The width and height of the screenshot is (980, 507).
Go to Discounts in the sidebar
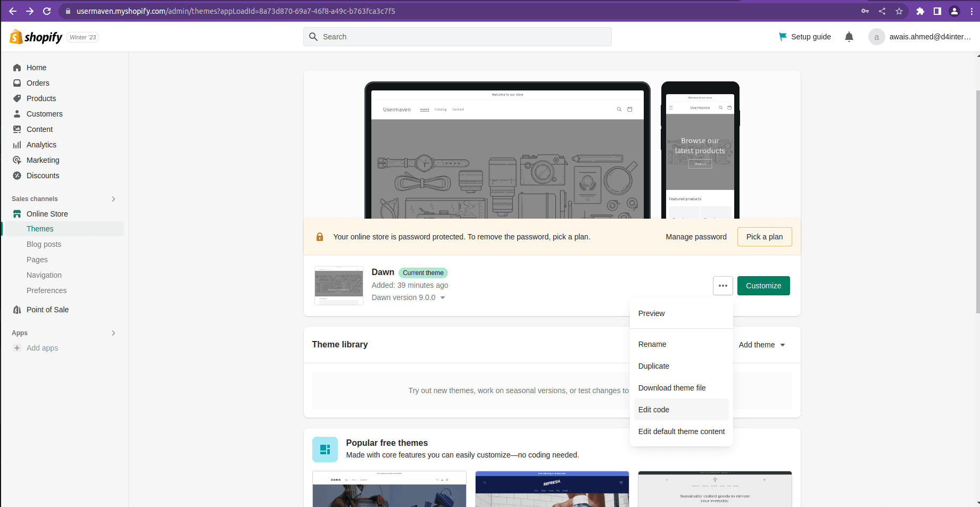tap(43, 176)
